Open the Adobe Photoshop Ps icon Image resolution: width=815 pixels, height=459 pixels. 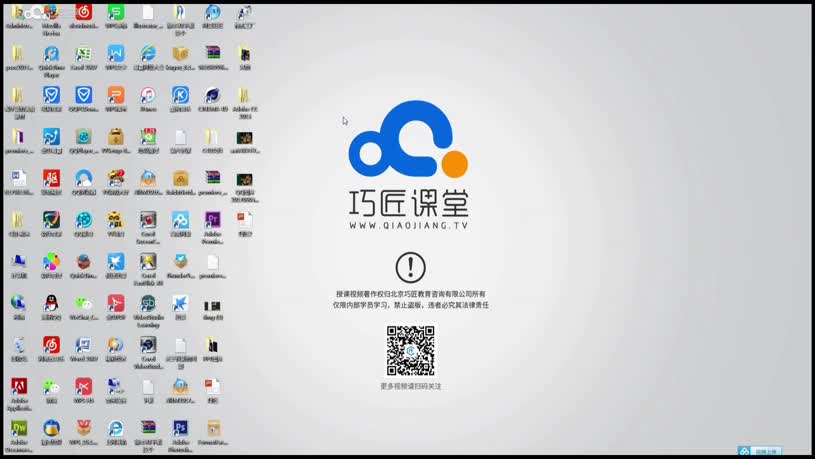[180, 428]
